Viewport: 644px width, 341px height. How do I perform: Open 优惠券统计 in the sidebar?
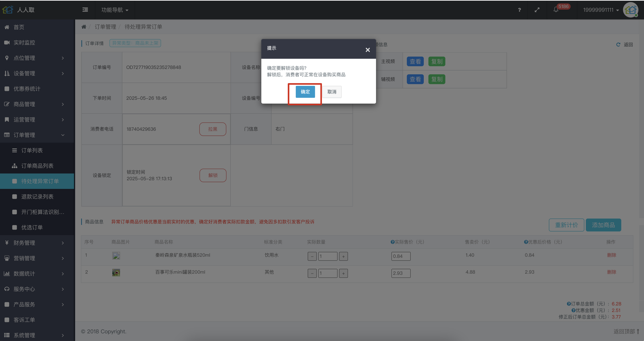[37, 89]
